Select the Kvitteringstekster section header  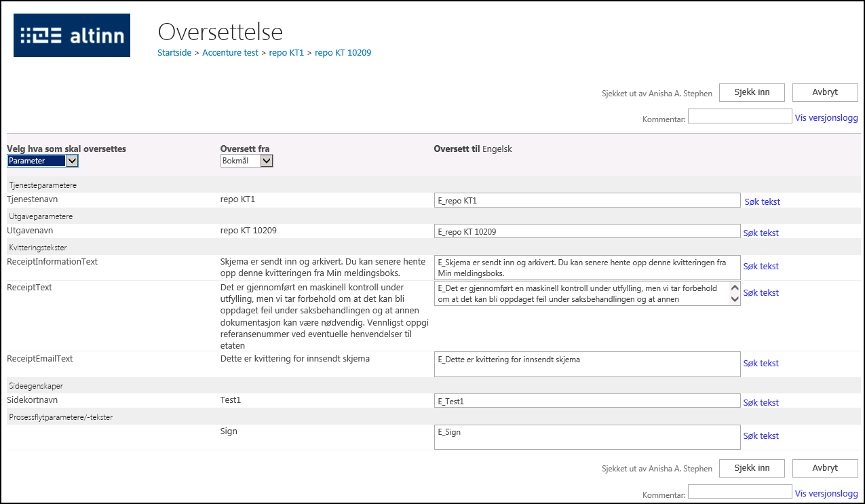[37, 247]
